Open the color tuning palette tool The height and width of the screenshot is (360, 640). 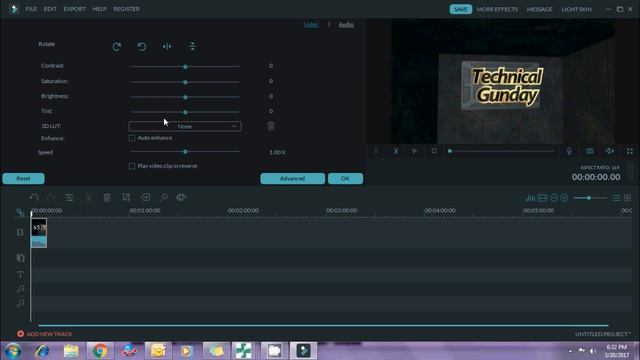tap(181, 198)
